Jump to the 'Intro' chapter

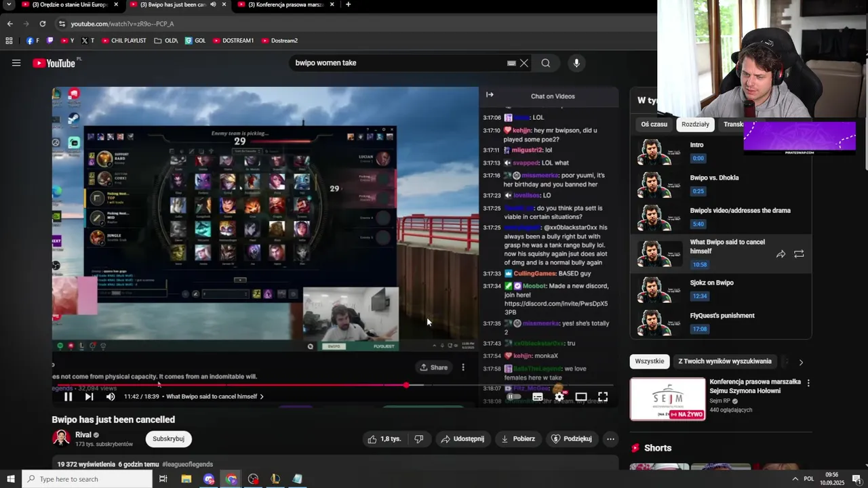[721, 151]
